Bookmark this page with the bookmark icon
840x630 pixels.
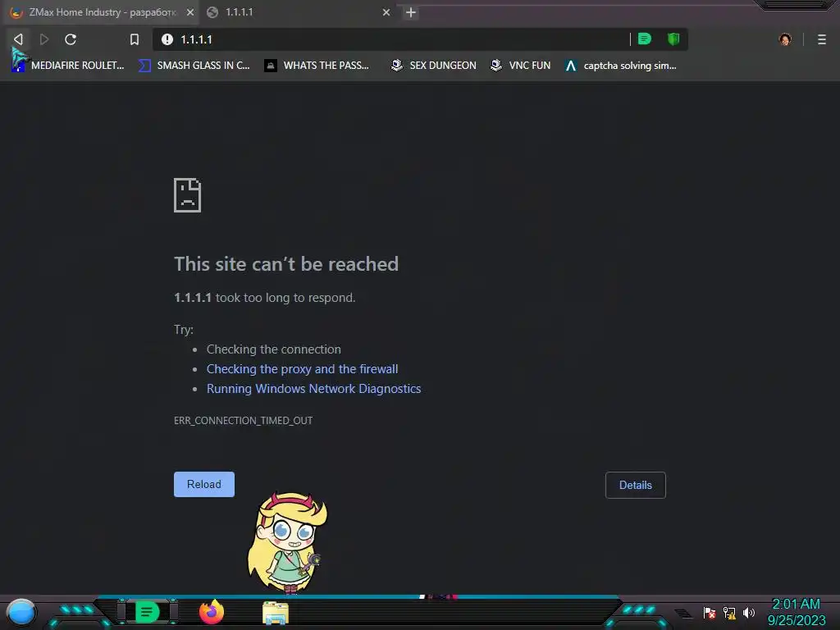pyautogui.click(x=135, y=39)
